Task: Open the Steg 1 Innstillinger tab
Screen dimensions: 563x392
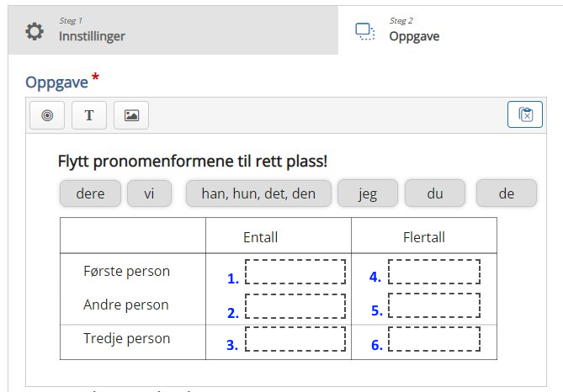Action: 173,30
